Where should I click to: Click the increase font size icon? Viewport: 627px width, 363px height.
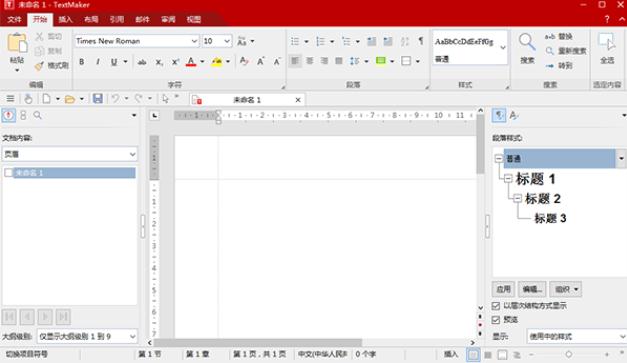(261, 61)
